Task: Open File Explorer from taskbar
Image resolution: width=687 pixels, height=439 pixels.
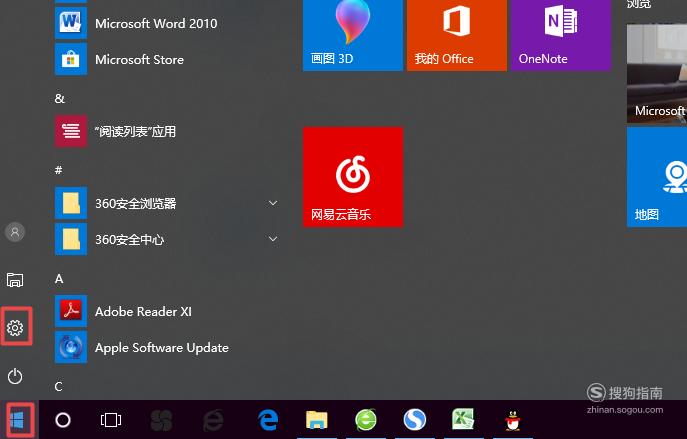Action: point(316,420)
